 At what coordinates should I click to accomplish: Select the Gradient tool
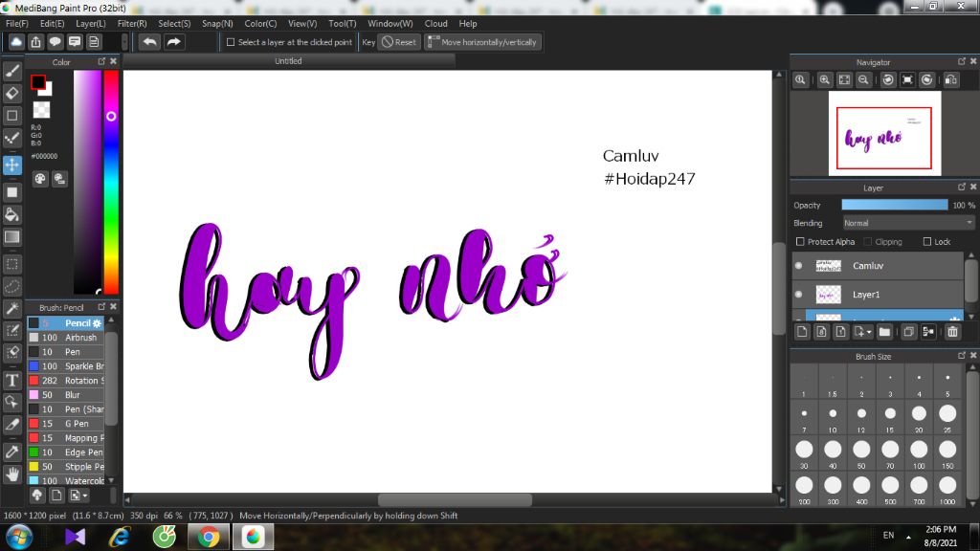coord(11,237)
